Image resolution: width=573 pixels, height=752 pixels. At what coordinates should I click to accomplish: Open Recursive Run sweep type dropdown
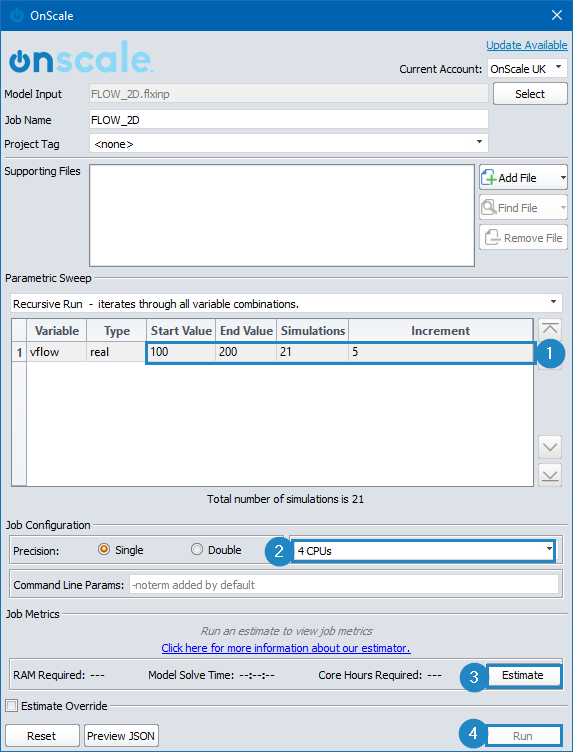286,304
